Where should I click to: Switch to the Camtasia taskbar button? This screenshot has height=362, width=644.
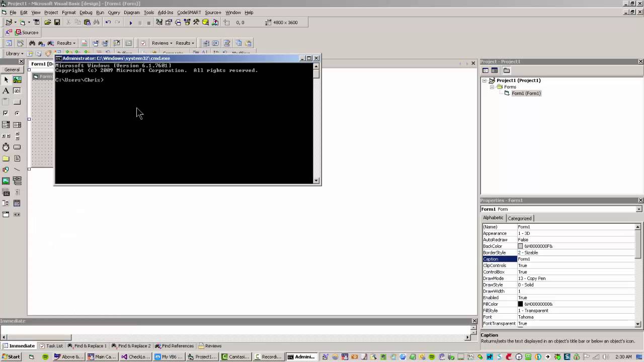[x=235, y=357]
